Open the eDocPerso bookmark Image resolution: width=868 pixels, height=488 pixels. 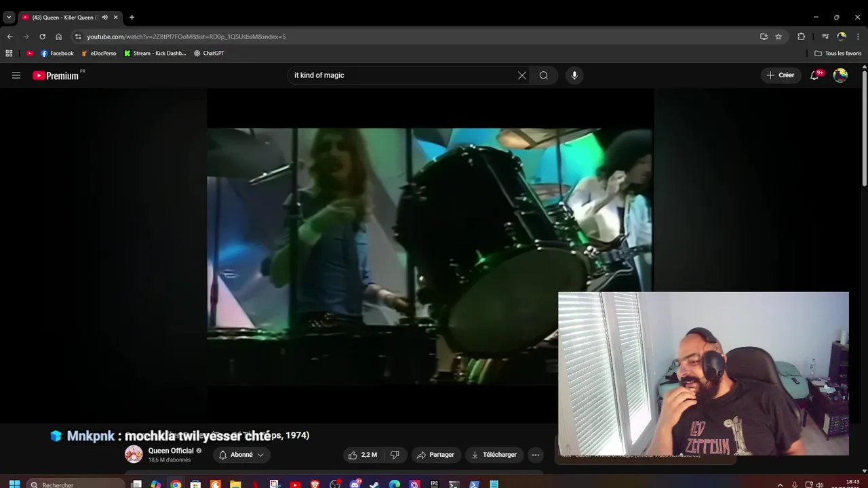[99, 53]
